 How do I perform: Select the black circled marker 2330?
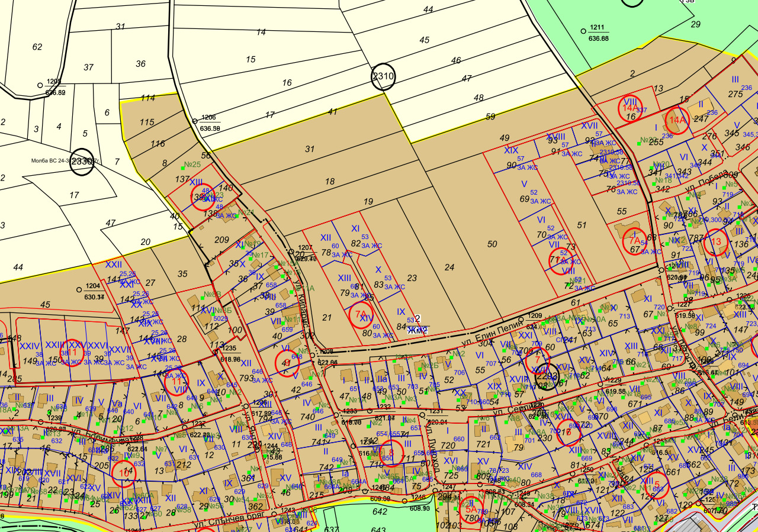point(82,162)
